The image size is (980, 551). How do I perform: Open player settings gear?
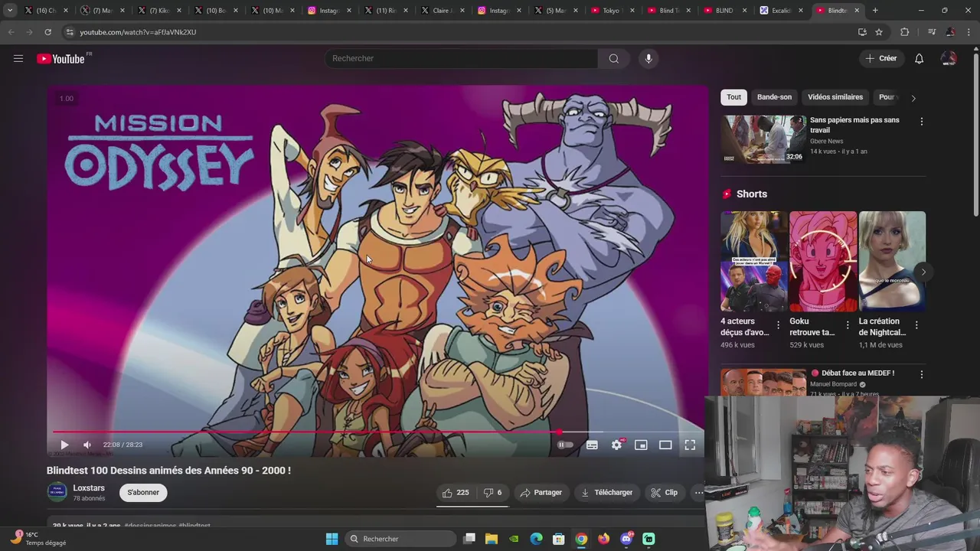pyautogui.click(x=616, y=445)
